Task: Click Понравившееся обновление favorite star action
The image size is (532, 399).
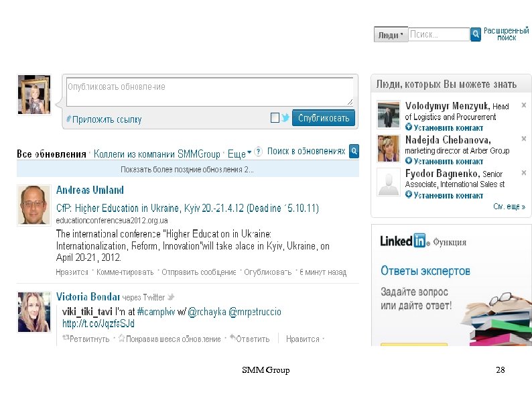Action: pos(170,339)
